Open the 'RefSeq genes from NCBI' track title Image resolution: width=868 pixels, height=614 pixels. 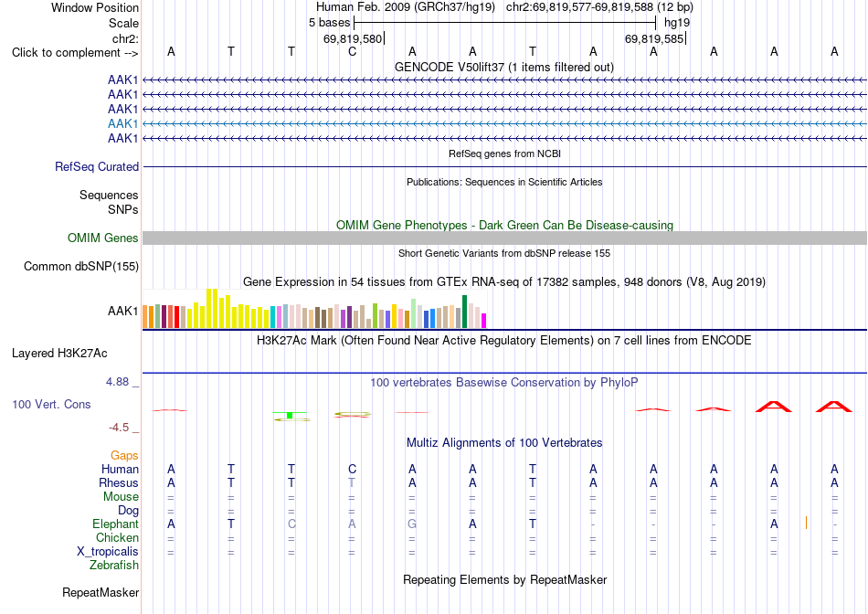[x=504, y=153]
